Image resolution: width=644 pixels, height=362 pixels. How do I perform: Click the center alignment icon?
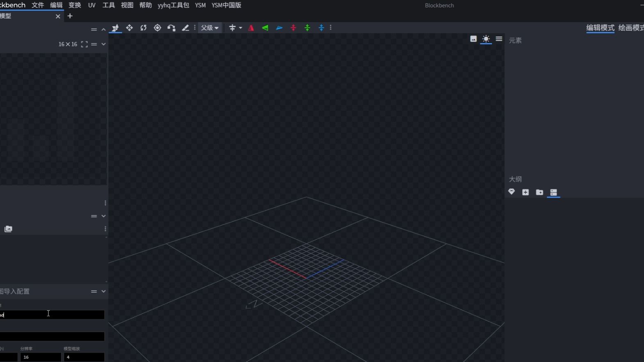232,28
